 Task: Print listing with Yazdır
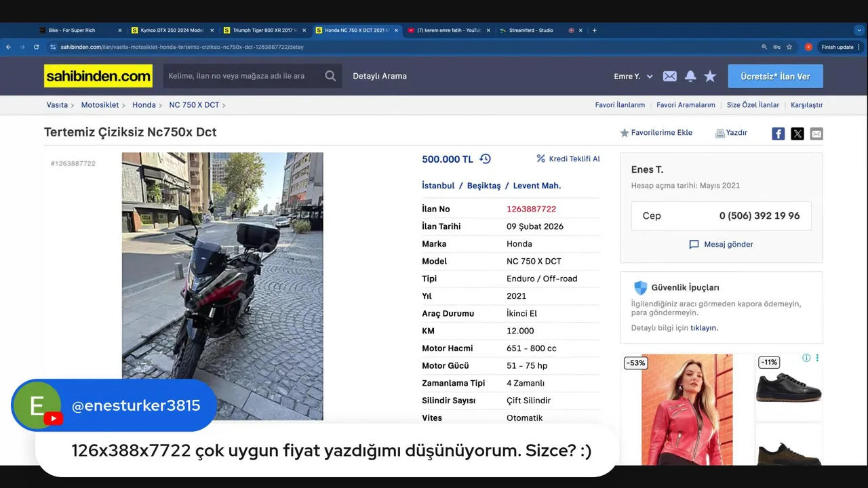pyautogui.click(x=731, y=133)
